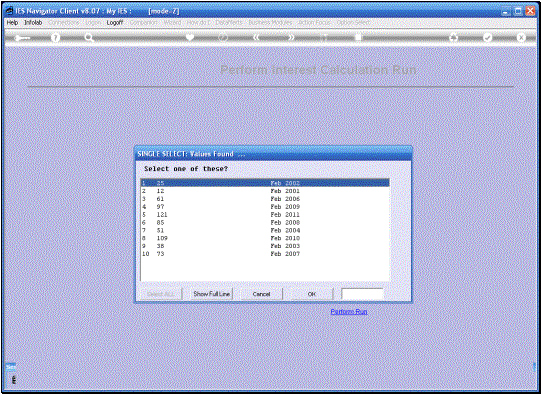
Task: Select row 8 with value 109 Feb 2010
Action: (265, 238)
